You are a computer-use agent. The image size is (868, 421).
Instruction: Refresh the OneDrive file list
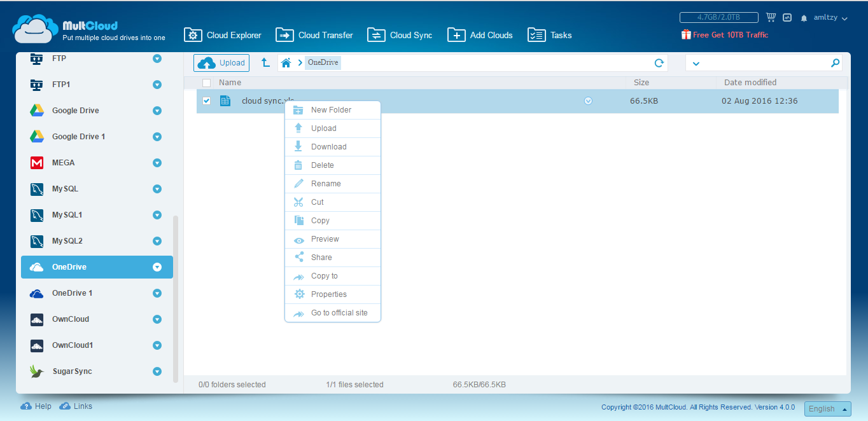click(659, 63)
